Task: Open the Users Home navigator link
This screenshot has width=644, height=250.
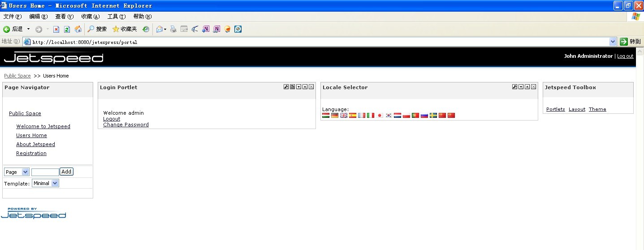Action: 32,135
